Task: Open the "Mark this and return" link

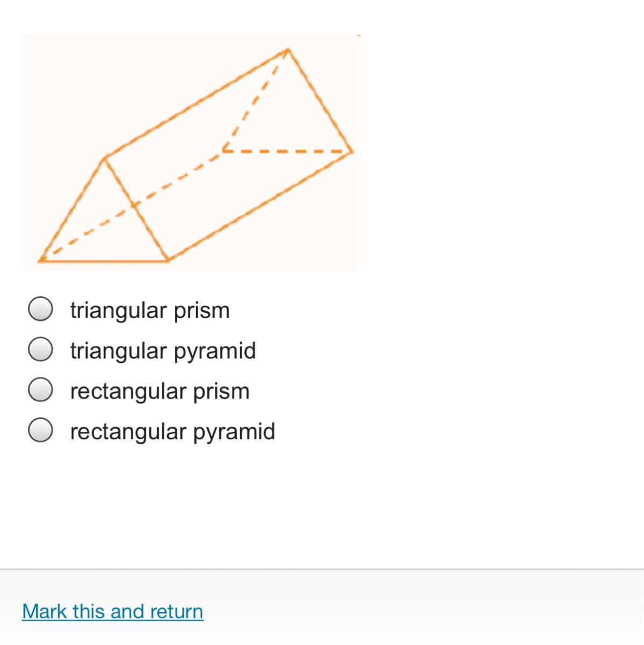Action: pos(113,611)
